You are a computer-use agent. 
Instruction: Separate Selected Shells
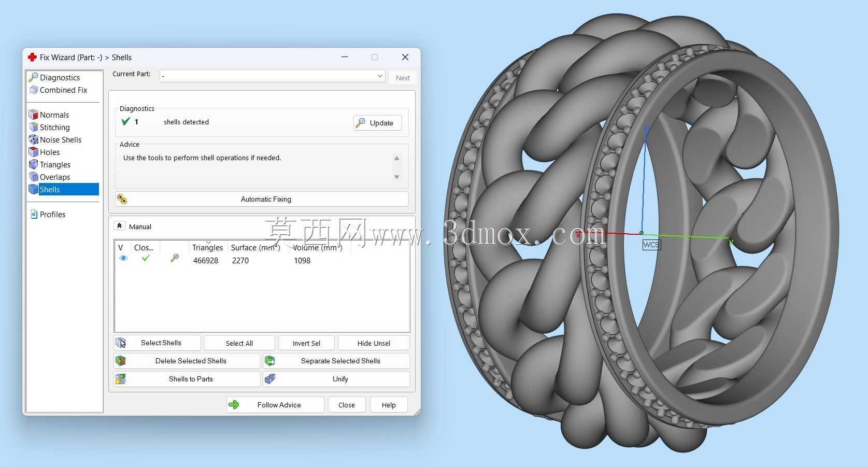coord(336,361)
